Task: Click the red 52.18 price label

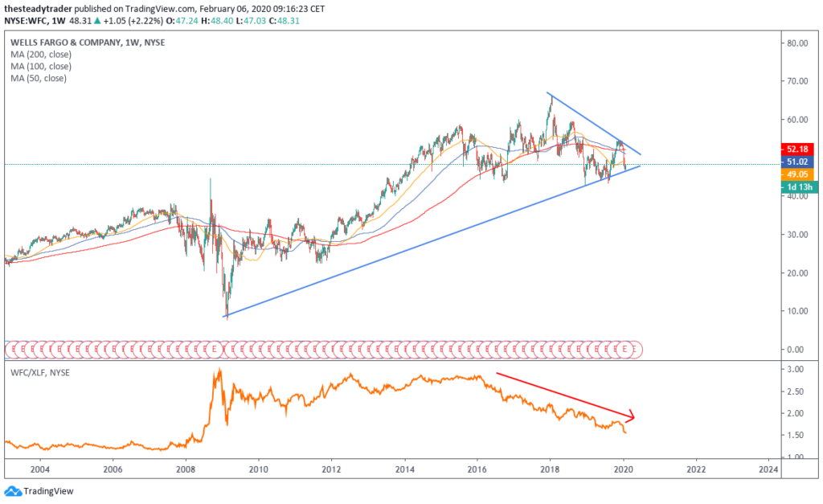Action: click(796, 149)
